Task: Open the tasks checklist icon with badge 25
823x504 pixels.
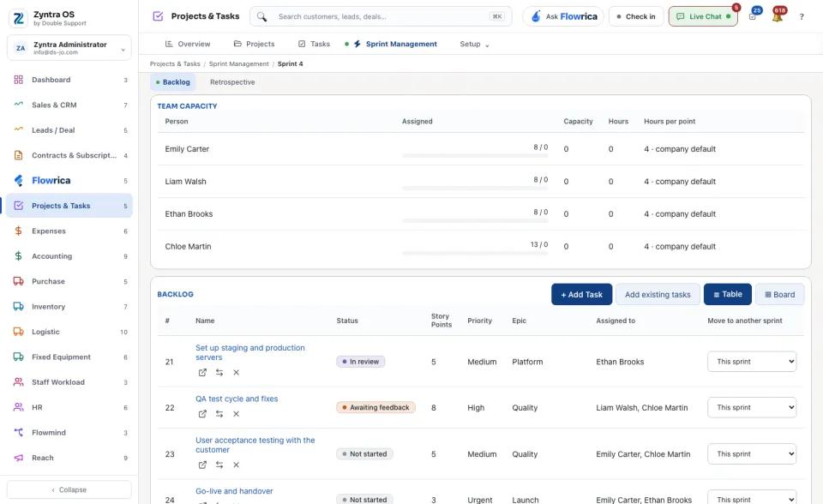Action: pyautogui.click(x=754, y=15)
